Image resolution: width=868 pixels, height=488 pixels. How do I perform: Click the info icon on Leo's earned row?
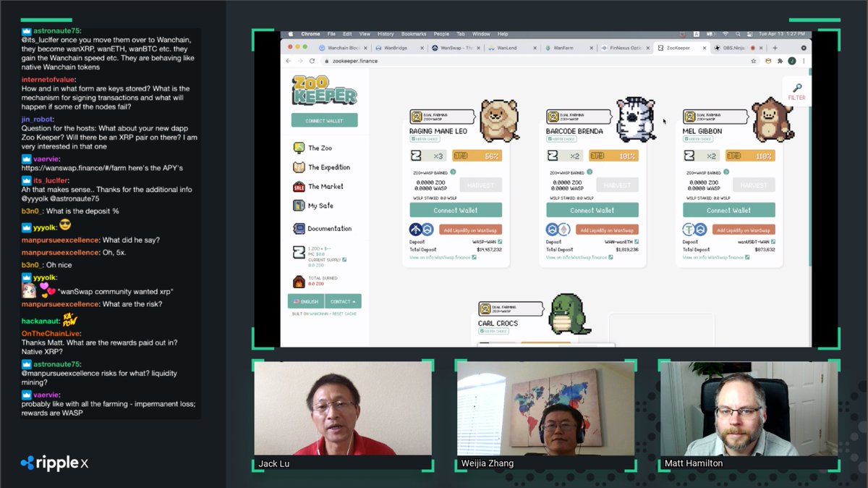pyautogui.click(x=454, y=172)
